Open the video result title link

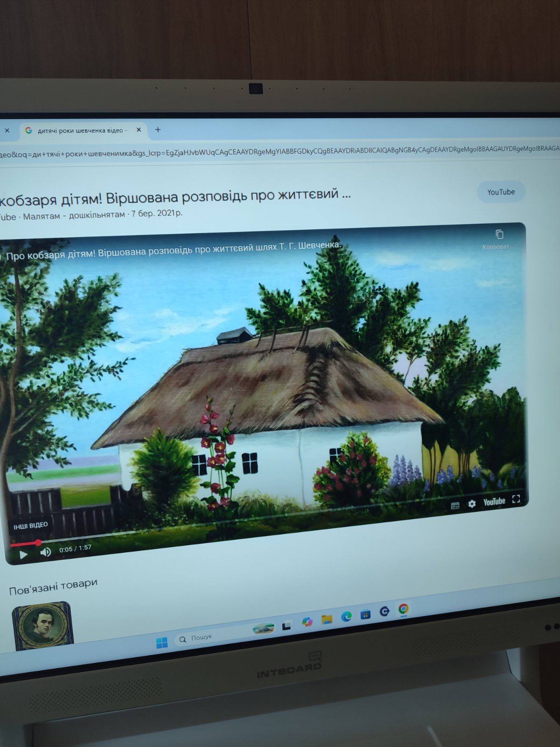(x=175, y=197)
